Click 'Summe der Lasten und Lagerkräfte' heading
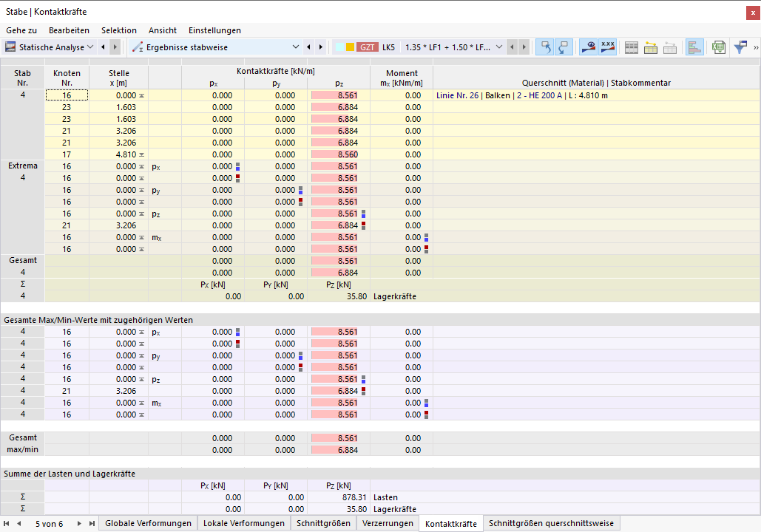The image size is (761, 532). [x=70, y=474]
